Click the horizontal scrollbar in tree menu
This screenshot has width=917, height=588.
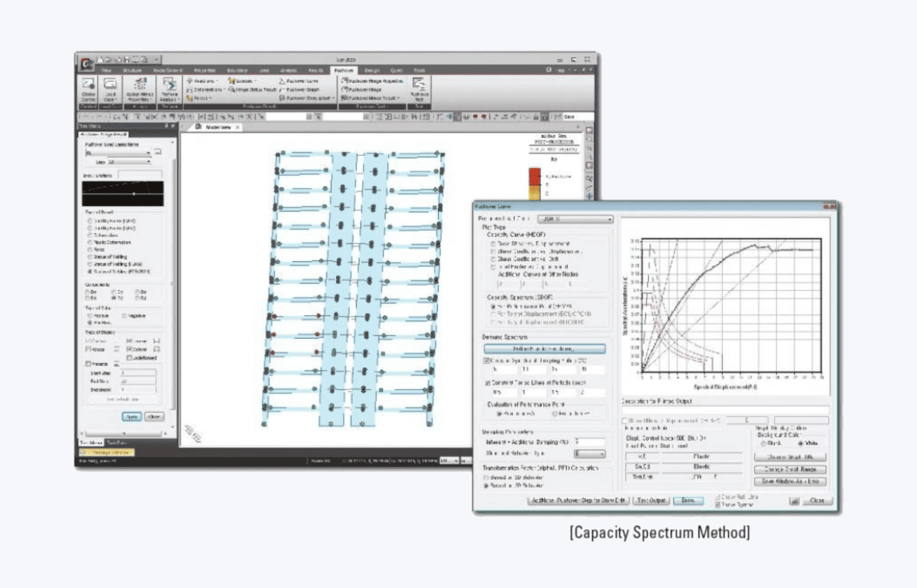tap(124, 433)
